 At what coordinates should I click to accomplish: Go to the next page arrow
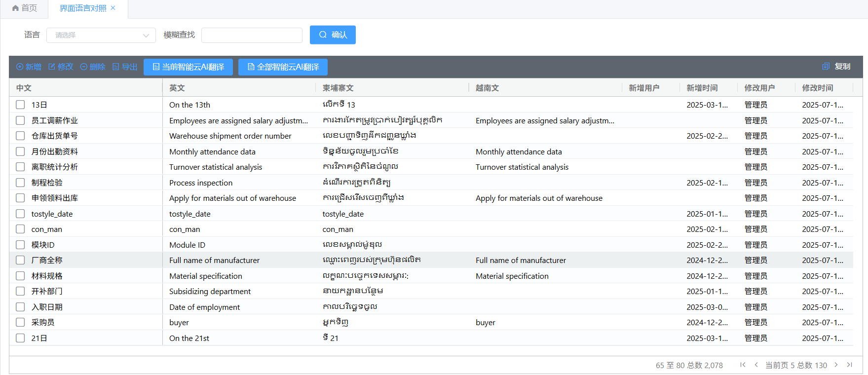coord(836,365)
